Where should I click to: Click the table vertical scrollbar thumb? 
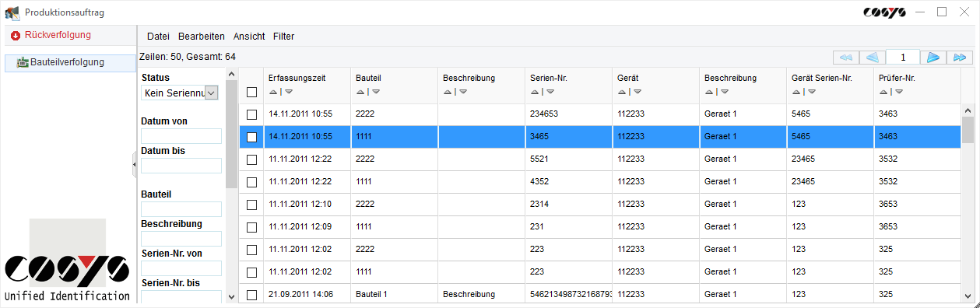(x=968, y=130)
